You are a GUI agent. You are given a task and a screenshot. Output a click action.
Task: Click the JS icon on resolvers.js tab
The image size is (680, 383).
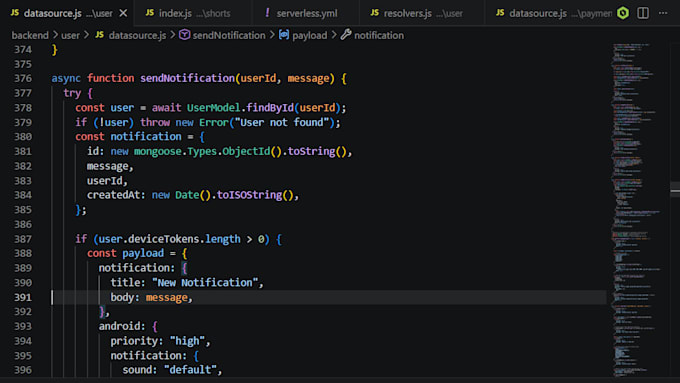375,13
